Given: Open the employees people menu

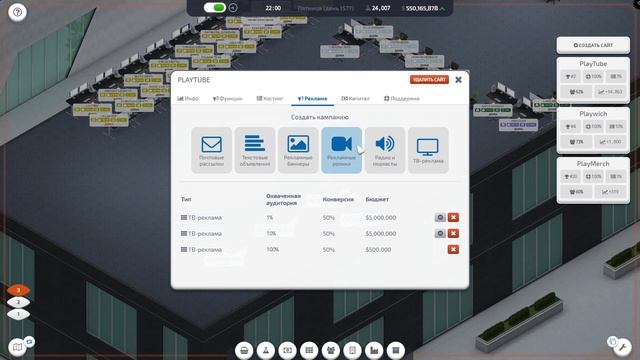Looking at the screenshot, I should (331, 350).
